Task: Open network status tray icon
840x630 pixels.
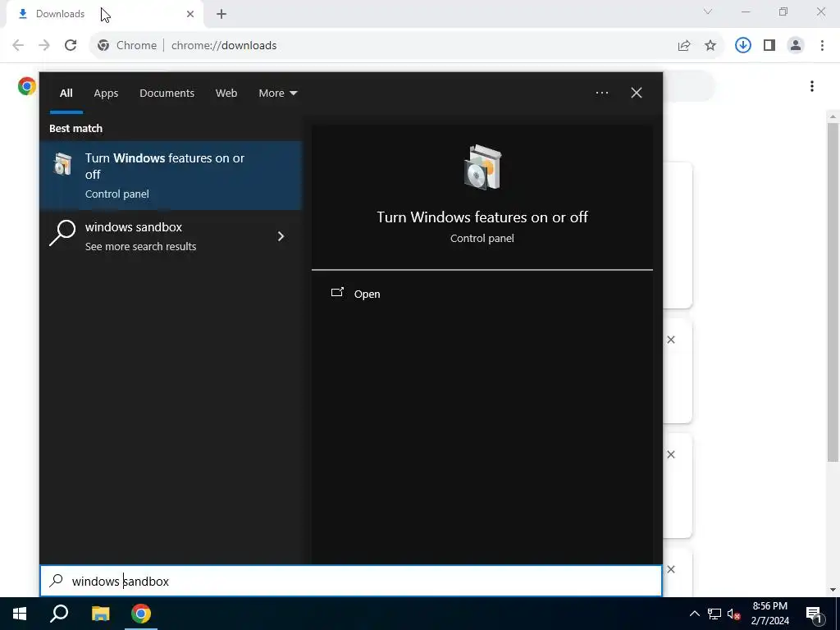Action: [714, 614]
